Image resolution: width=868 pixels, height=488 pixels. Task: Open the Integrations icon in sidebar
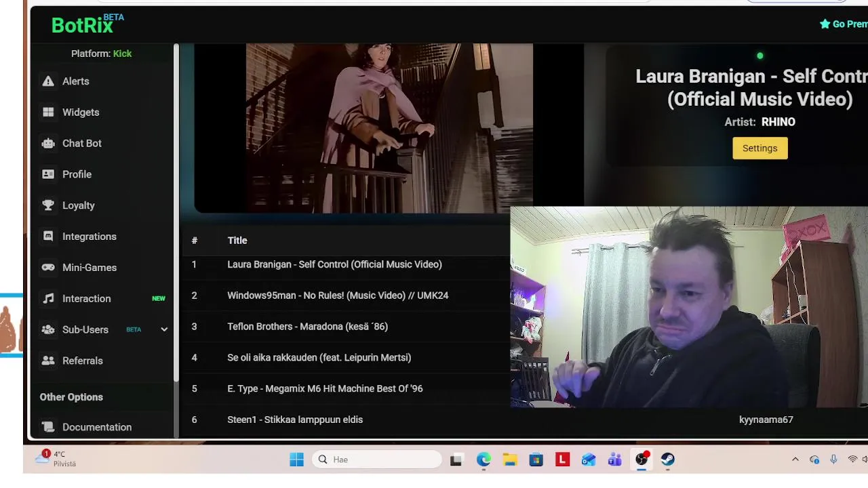coord(48,237)
